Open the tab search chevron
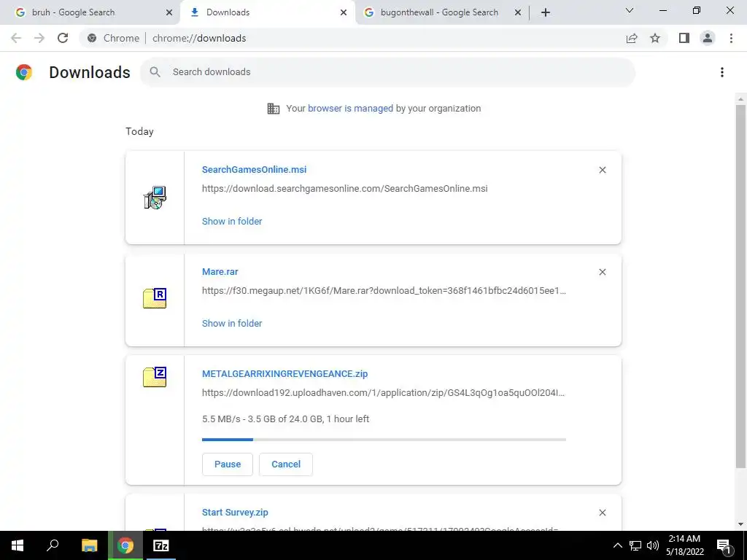Image resolution: width=747 pixels, height=560 pixels. click(x=630, y=10)
